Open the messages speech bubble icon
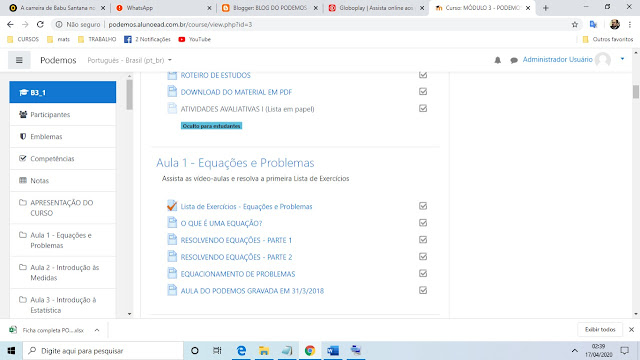Viewport: 640px width, 360px height. pyautogui.click(x=514, y=60)
